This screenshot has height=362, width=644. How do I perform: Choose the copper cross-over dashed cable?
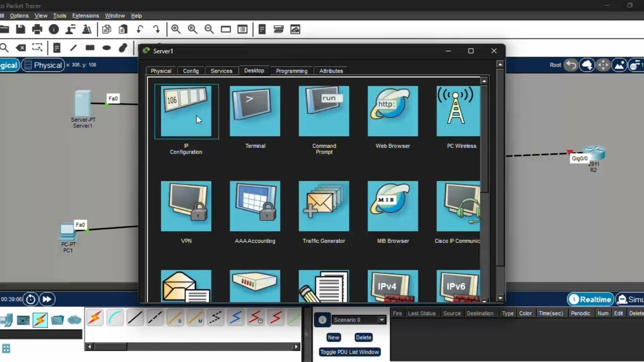tap(155, 318)
